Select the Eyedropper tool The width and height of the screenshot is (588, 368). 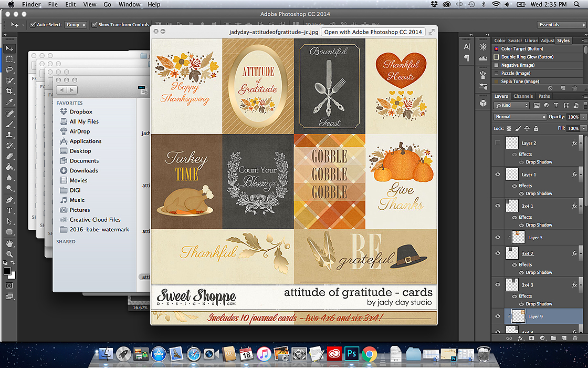click(x=9, y=102)
